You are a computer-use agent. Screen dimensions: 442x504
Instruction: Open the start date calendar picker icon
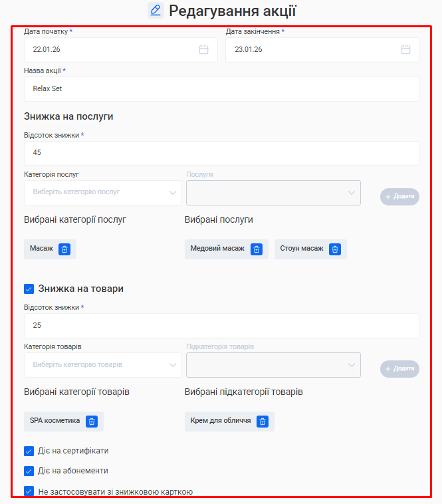[204, 49]
